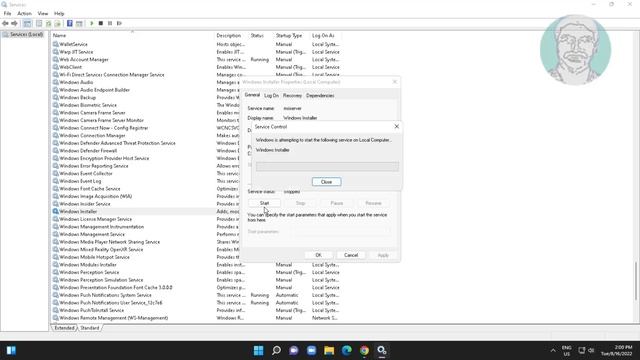This screenshot has height=360, width=640.
Task: Refresh the services list via toolbar icon
Action: point(48,23)
